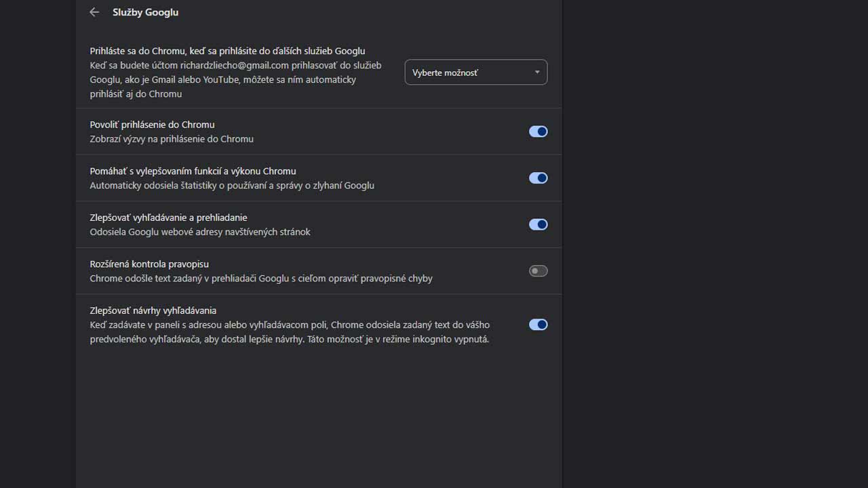
Task: Click the Pomáhať s vylepšovaním funkcií label
Action: (193, 171)
